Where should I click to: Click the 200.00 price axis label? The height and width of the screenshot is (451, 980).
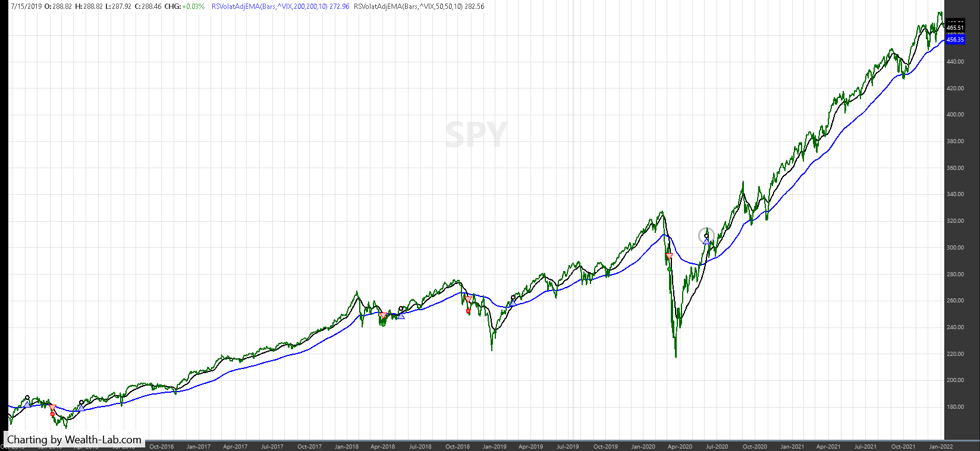point(955,380)
